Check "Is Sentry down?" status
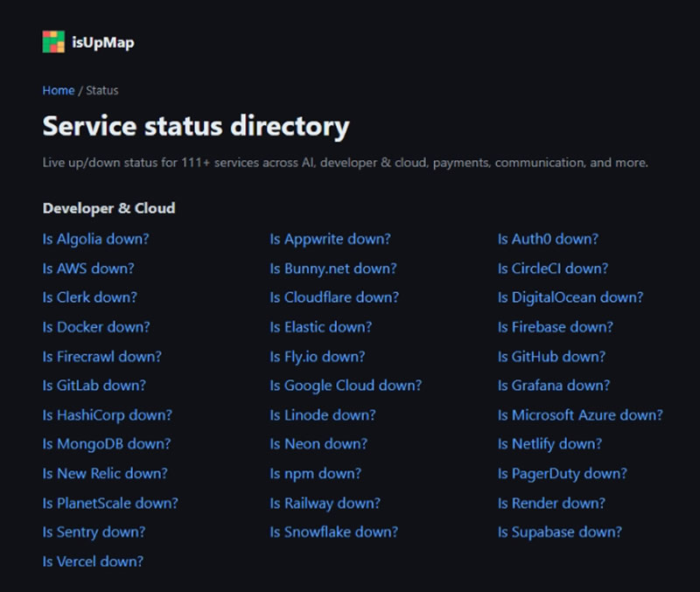The height and width of the screenshot is (592, 700). pos(94,532)
